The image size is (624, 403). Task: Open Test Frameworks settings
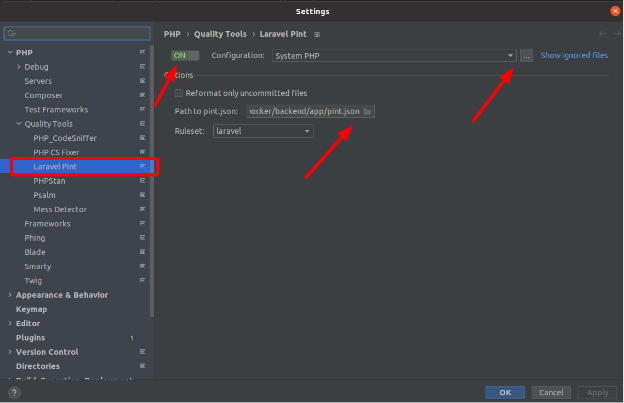56,109
